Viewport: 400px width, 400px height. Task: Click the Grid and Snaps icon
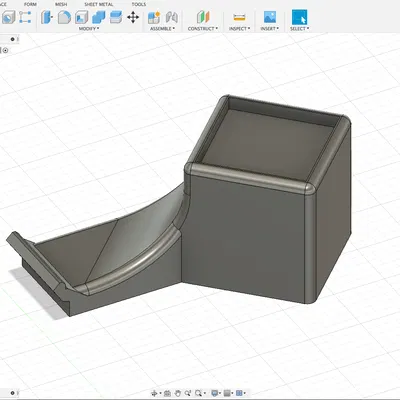coord(227,393)
